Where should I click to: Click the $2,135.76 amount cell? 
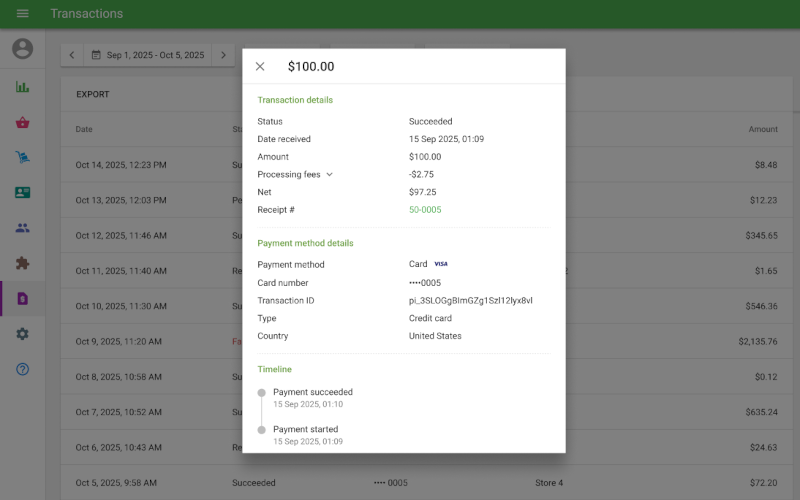point(758,341)
